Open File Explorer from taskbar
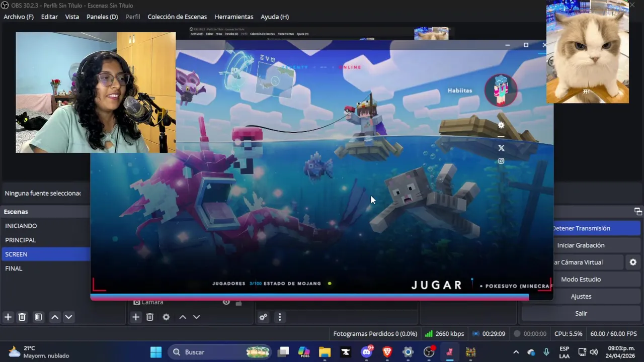644x362 pixels. (x=325, y=352)
